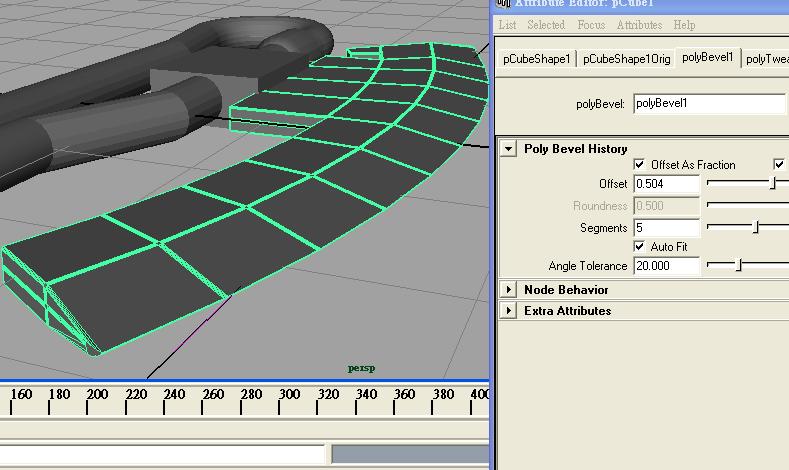Click the Poly Bevel History heading

576,149
